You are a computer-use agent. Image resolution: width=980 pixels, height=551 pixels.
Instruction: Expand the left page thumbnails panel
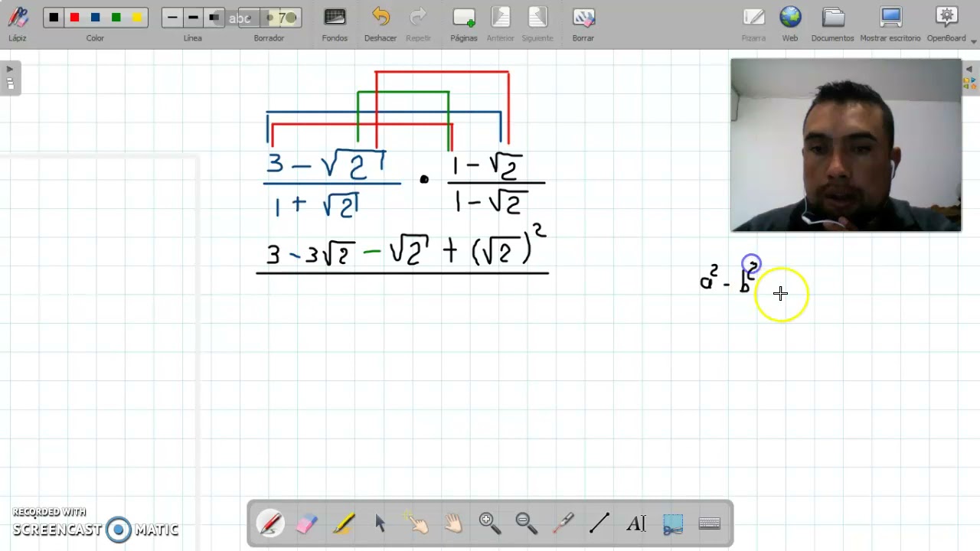pyautogui.click(x=10, y=77)
